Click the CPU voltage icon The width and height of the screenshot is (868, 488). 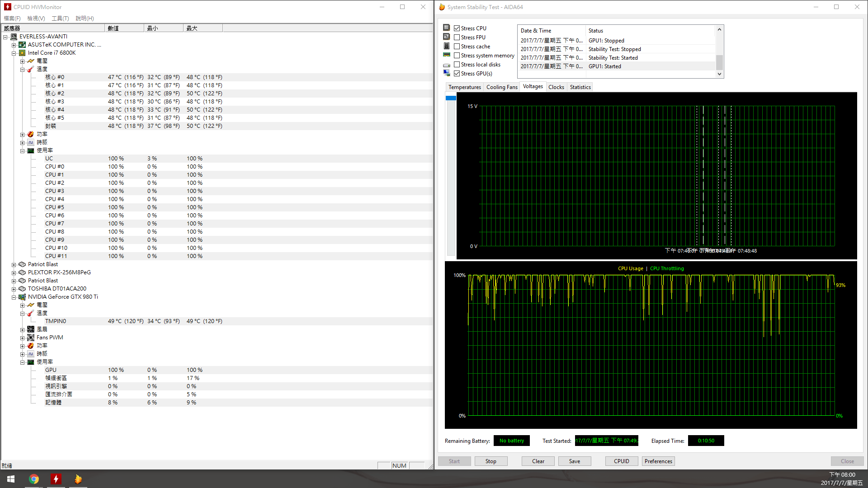[31, 61]
